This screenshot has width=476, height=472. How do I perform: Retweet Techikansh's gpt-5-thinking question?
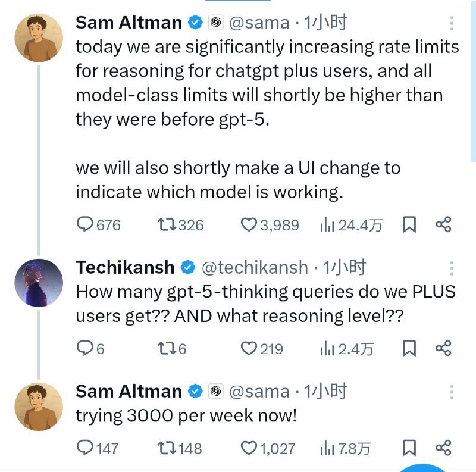pos(165,348)
